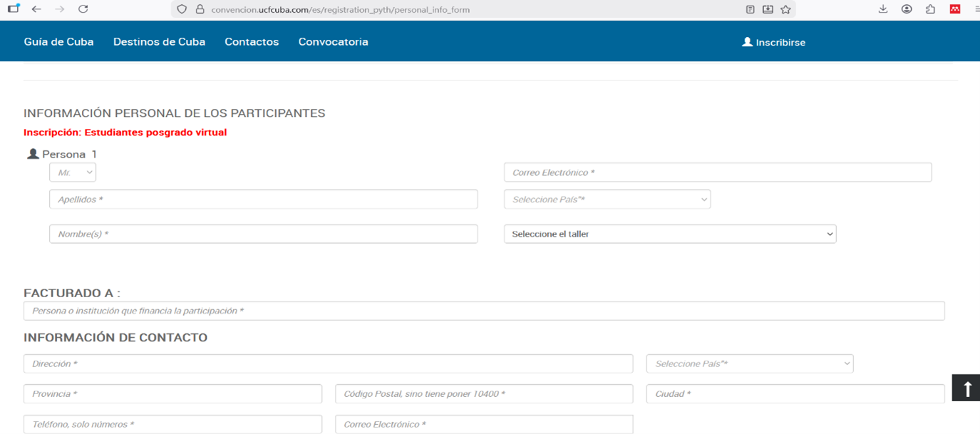The image size is (980, 434).
Task: Click the save-to-Pocket icon in address bar
Action: point(768,10)
